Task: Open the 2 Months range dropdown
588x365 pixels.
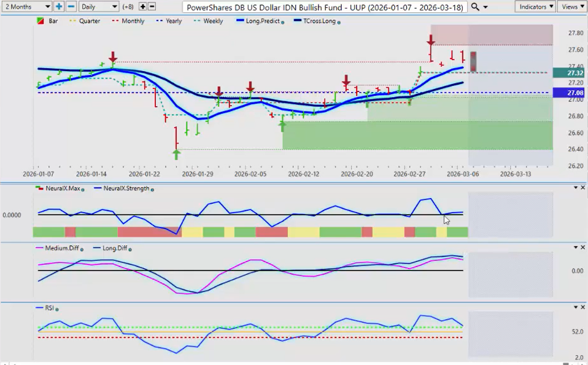Action: [27, 7]
